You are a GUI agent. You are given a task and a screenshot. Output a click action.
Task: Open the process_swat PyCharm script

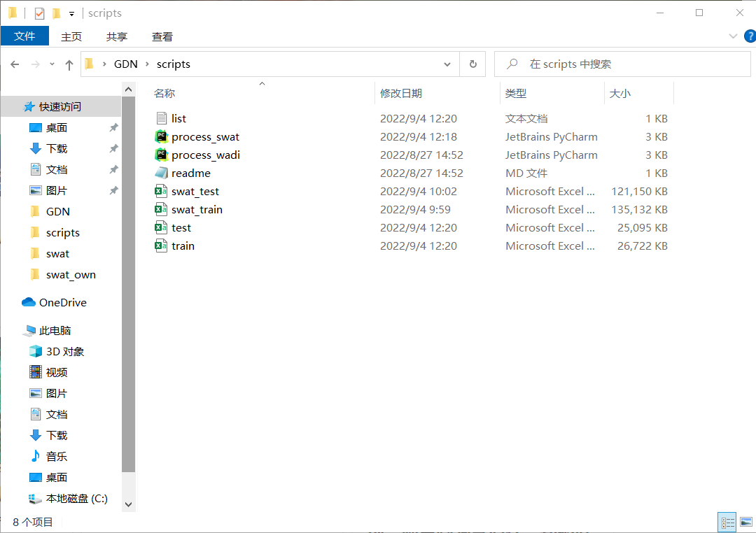coord(206,136)
